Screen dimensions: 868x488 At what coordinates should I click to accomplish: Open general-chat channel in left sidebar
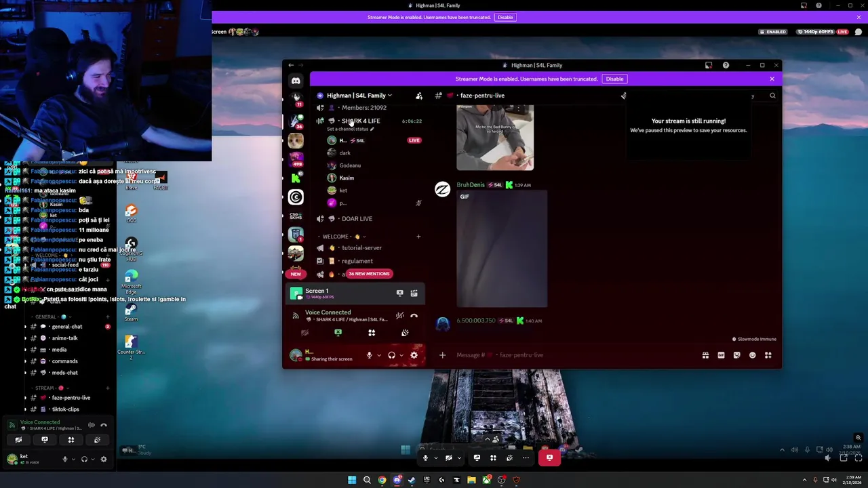pyautogui.click(x=67, y=327)
